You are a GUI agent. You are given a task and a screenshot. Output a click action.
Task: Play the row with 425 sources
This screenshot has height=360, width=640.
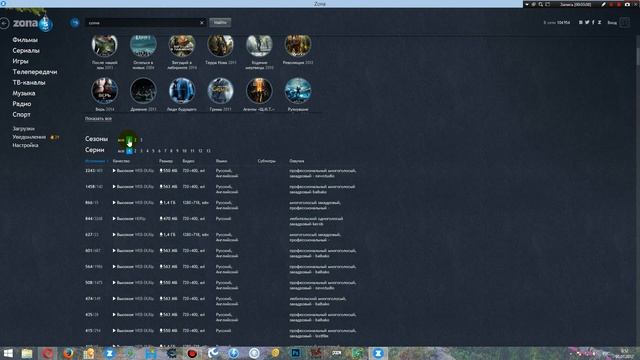point(114,315)
